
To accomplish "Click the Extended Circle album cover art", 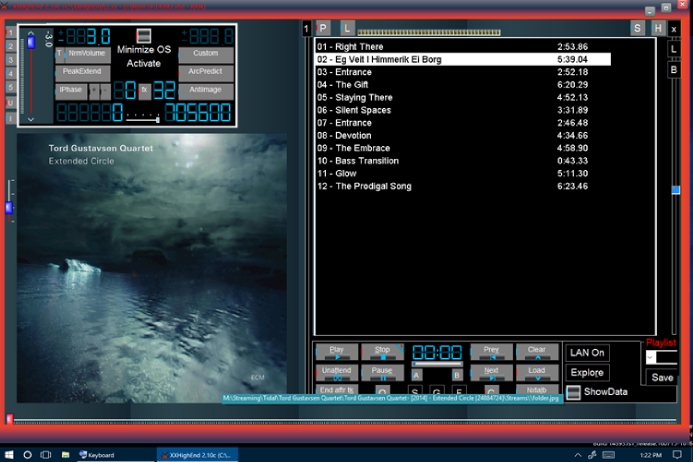I will [x=152, y=268].
